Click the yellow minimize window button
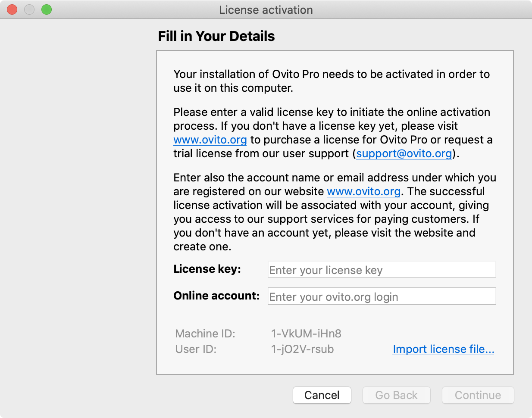532x418 pixels. click(29, 9)
